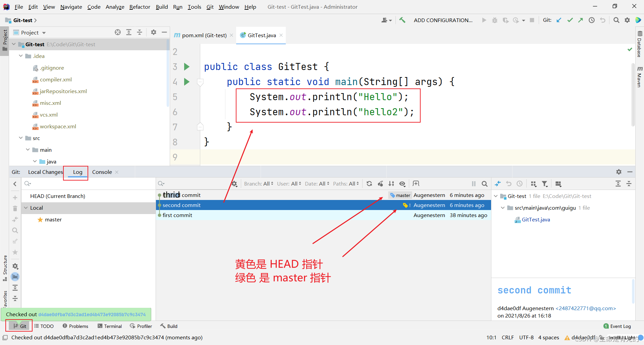Click Group By icon in commit details
The image size is (644, 345).
point(534,184)
